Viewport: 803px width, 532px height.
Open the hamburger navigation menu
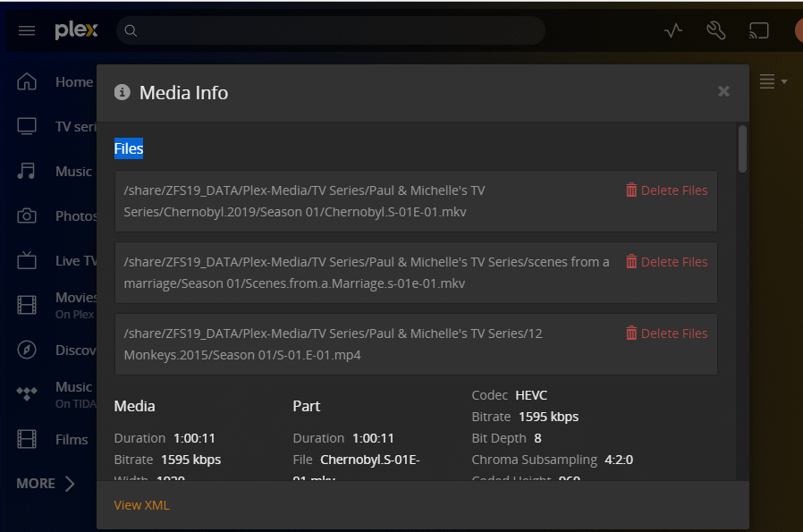tap(27, 30)
